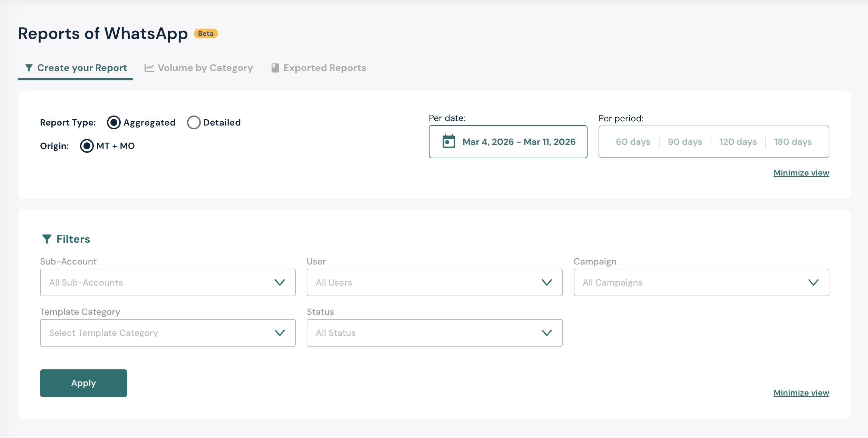Expand the Select Template Category dropdown
The width and height of the screenshot is (868, 438).
tap(168, 333)
